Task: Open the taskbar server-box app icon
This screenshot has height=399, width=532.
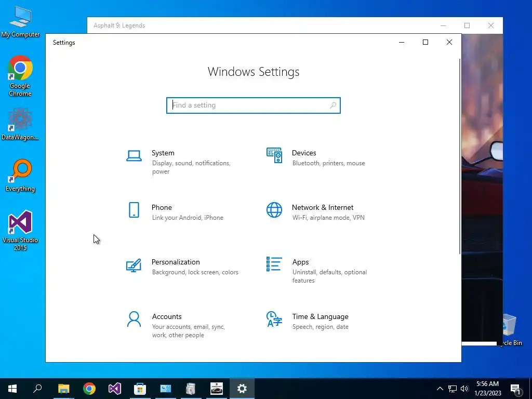Action: 191,389
